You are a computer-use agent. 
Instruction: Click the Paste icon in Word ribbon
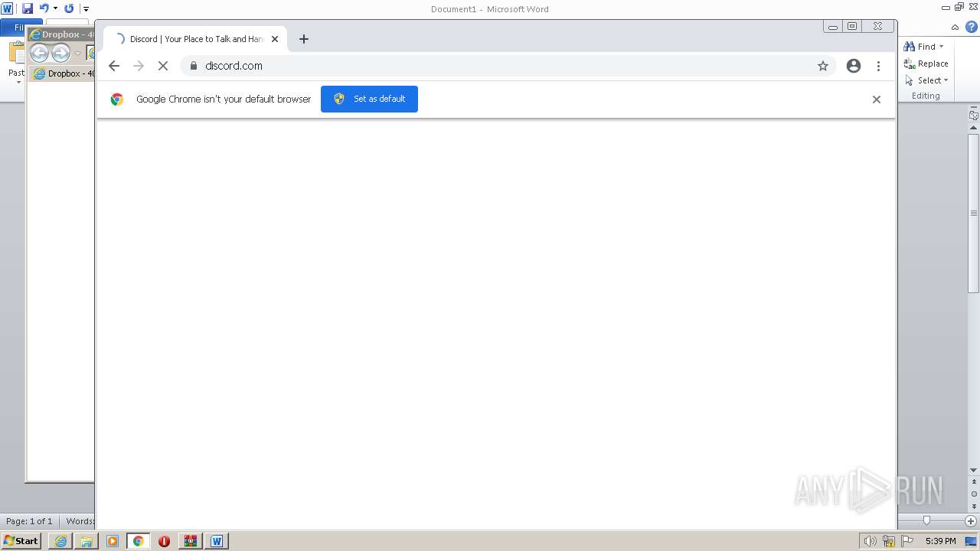point(17,52)
